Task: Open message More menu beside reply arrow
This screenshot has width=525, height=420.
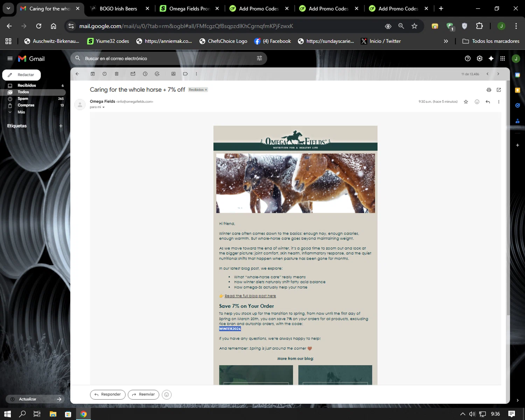Action: [499, 102]
